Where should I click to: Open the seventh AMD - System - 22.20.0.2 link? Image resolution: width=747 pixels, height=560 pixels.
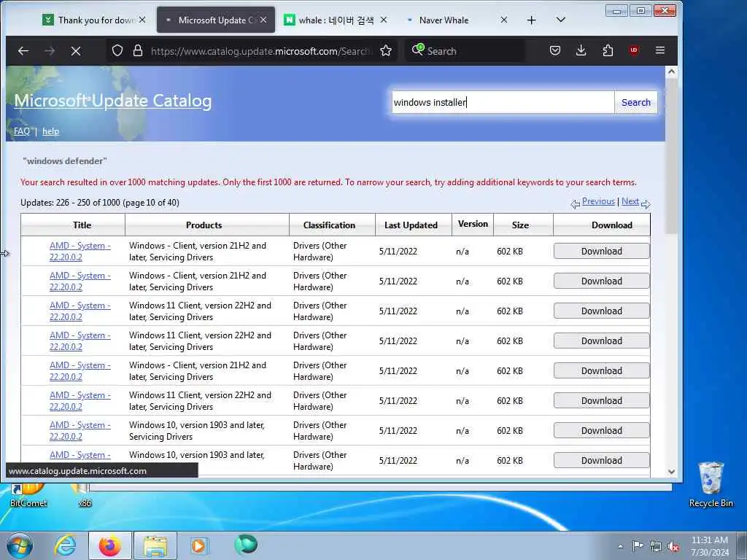pos(80,430)
